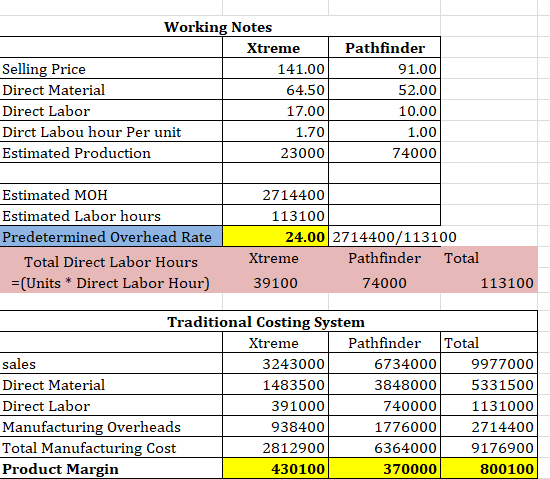The width and height of the screenshot is (550, 479).
Task: Select the 740000 direct labor cell
Action: [384, 406]
